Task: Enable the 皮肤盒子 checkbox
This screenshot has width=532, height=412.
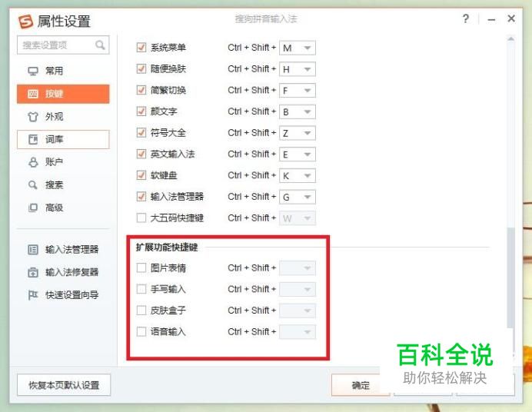Action: [x=141, y=310]
